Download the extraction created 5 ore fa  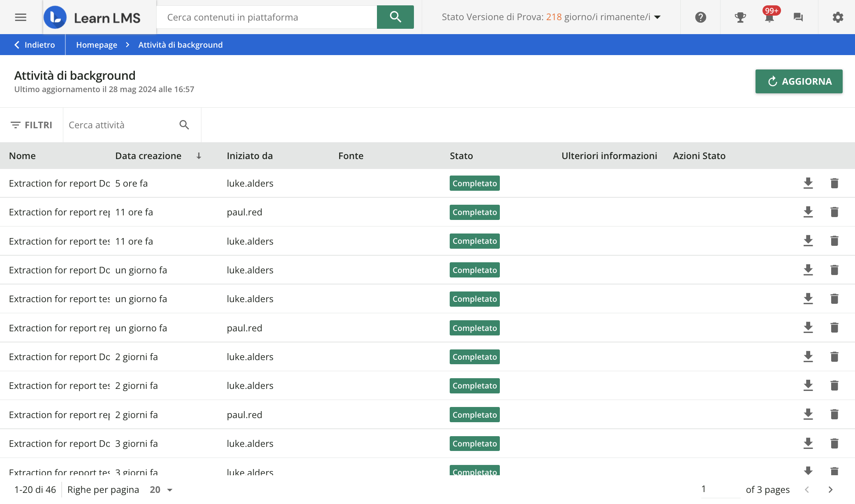click(808, 183)
